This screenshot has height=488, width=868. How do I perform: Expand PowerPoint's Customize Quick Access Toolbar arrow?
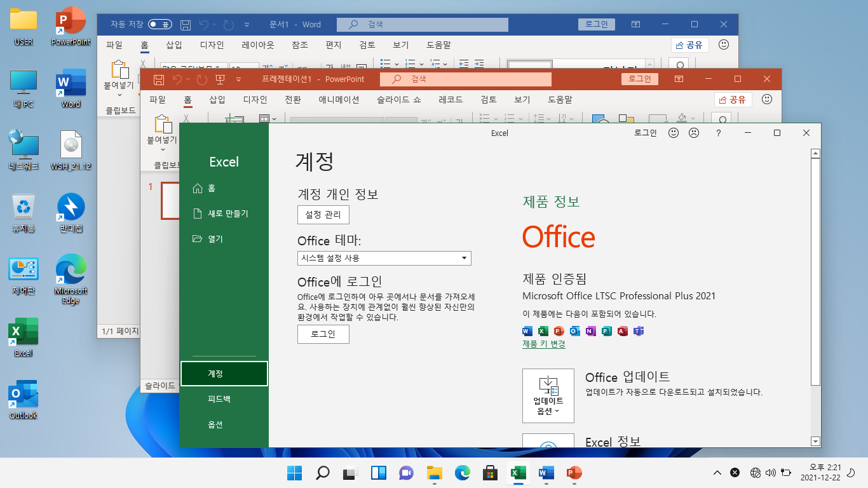coord(239,79)
